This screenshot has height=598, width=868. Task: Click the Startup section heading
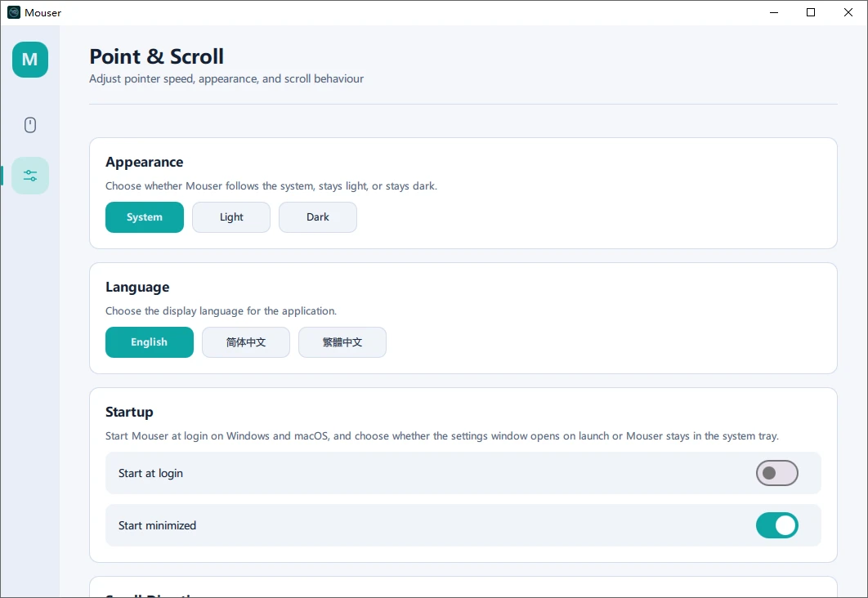129,412
